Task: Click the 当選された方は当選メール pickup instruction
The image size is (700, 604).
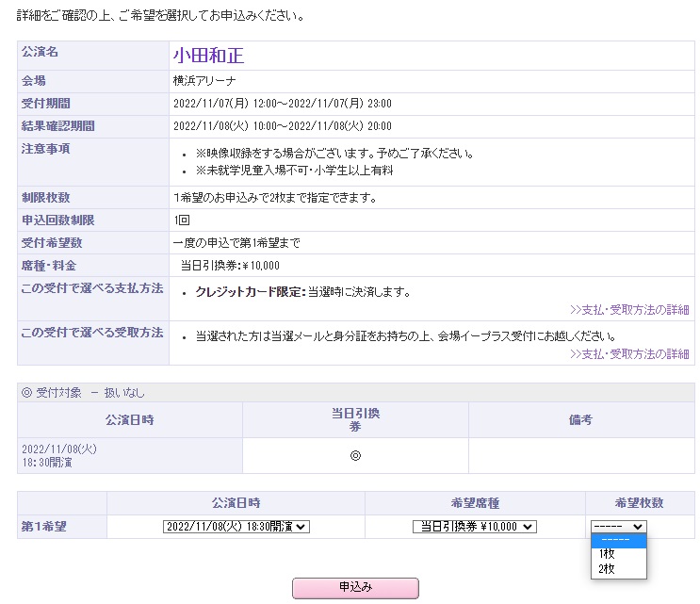Action: 406,336
